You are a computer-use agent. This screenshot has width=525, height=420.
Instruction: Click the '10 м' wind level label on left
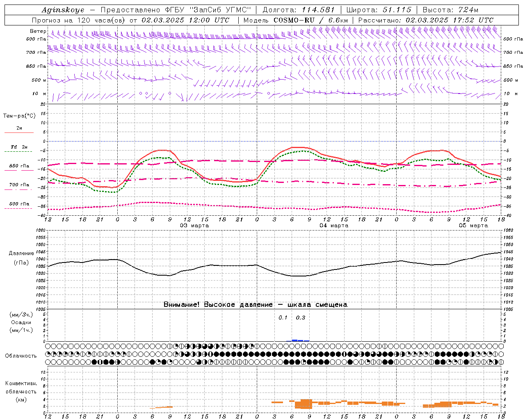point(39,94)
